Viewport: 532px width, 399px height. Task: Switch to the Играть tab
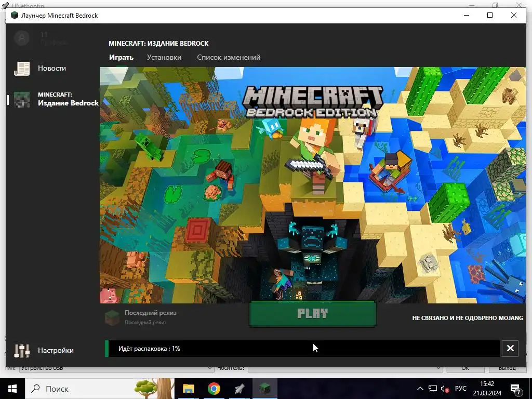click(x=121, y=57)
